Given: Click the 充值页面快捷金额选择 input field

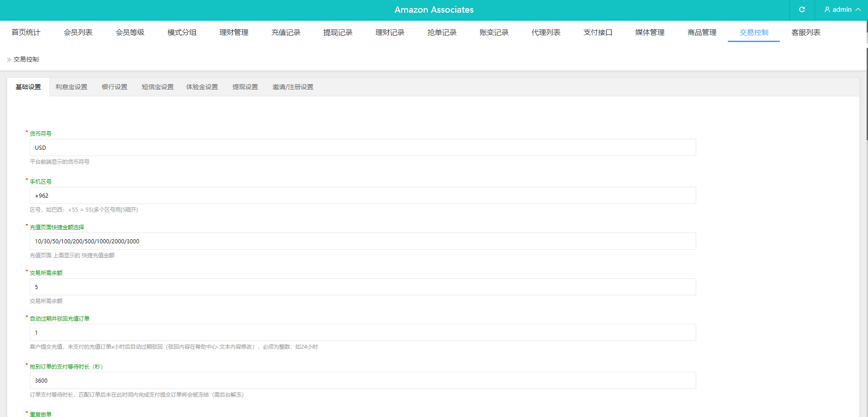Looking at the screenshot, I should click(x=363, y=241).
